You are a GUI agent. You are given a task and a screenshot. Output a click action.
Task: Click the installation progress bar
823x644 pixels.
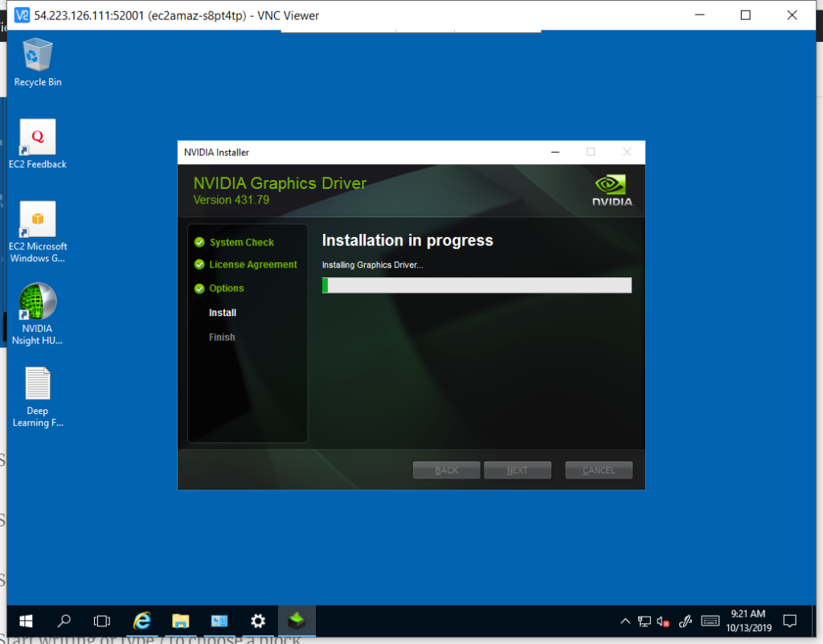pyautogui.click(x=477, y=285)
